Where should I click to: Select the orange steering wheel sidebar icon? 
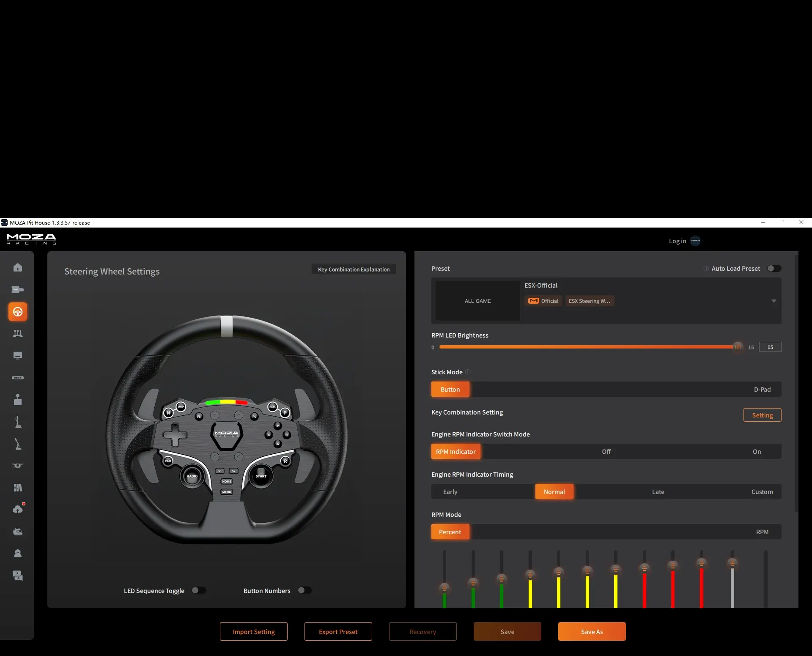pyautogui.click(x=17, y=312)
